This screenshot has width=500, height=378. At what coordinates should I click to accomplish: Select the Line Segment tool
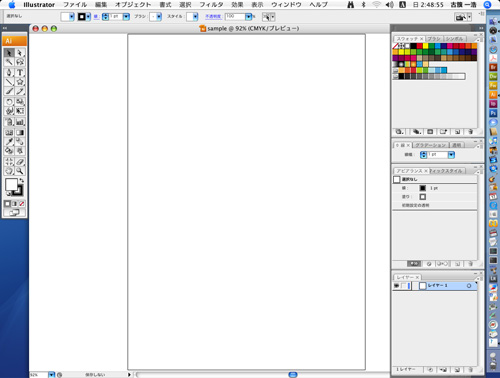click(x=9, y=82)
